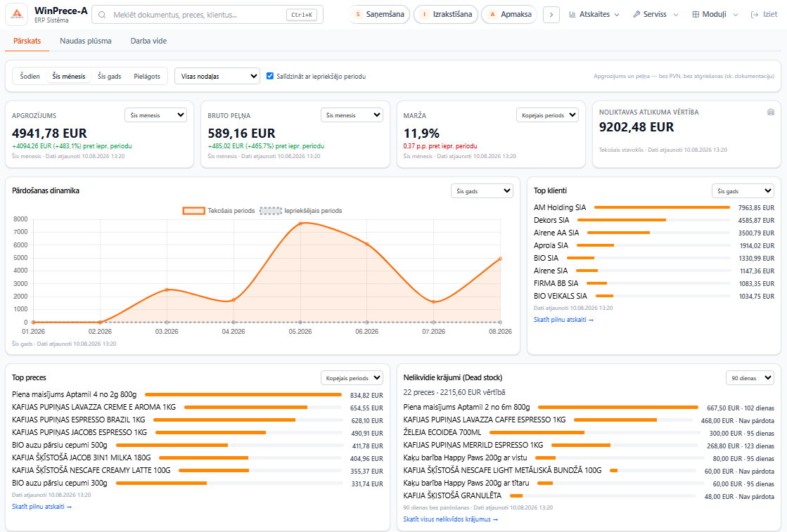Click the Iziet logout button
This screenshot has width=787, height=532.
point(764,15)
